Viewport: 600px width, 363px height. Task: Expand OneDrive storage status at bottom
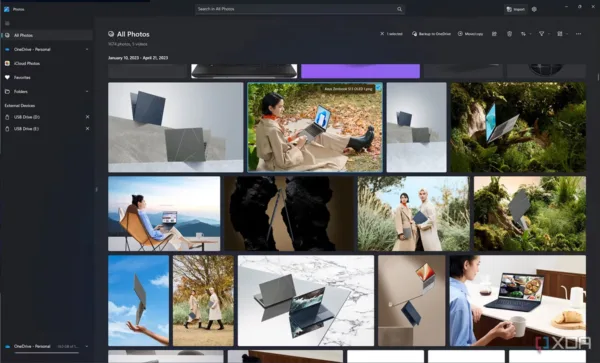coord(87,346)
